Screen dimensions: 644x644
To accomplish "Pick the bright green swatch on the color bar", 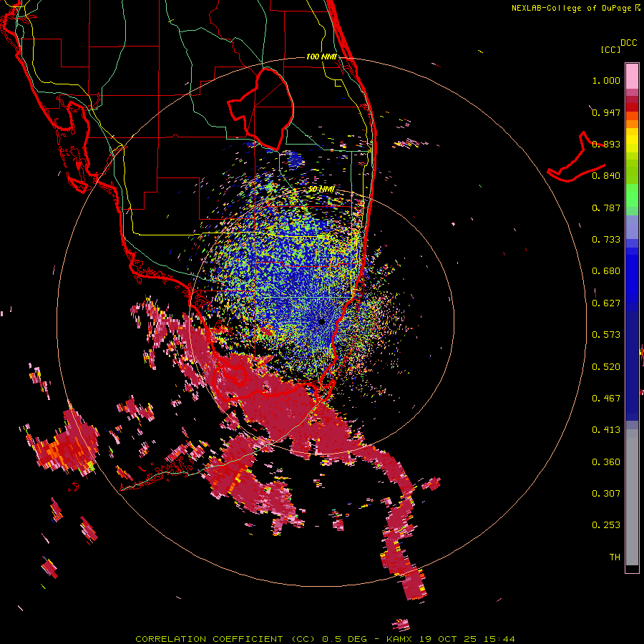I will click(632, 195).
